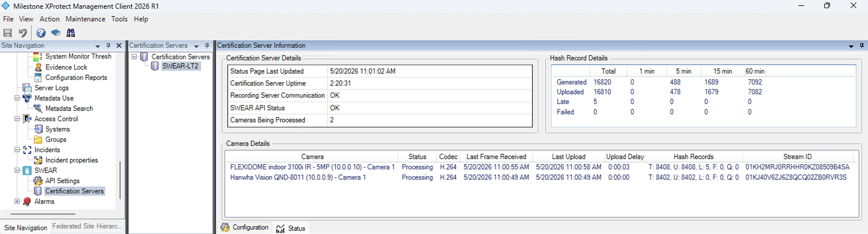The height and width of the screenshot is (234, 868).
Task: Click the Incidents icon
Action: click(27, 150)
